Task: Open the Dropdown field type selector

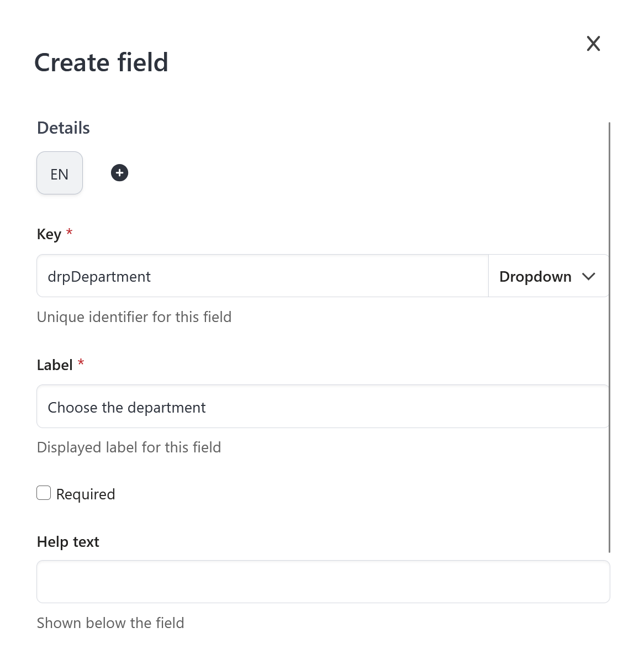Action: pos(535,276)
